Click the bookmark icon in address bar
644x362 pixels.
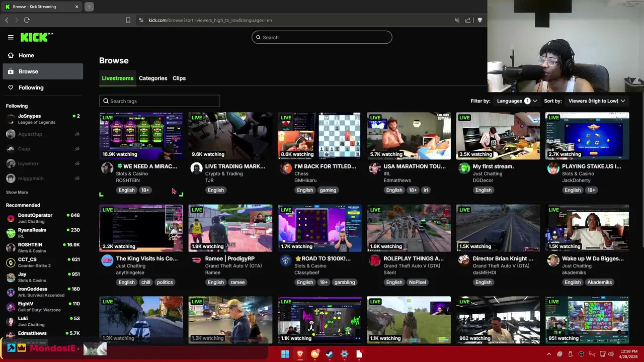point(128,20)
